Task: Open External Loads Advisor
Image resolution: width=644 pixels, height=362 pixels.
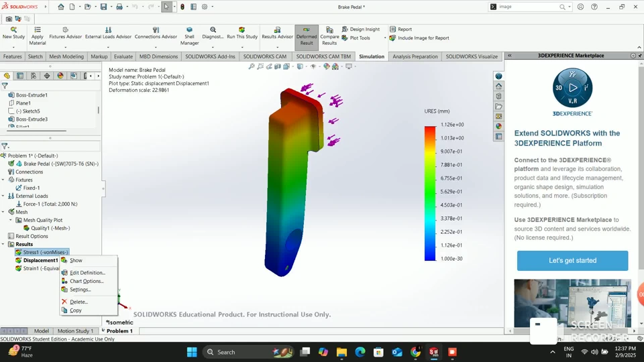Action: [x=108, y=34]
